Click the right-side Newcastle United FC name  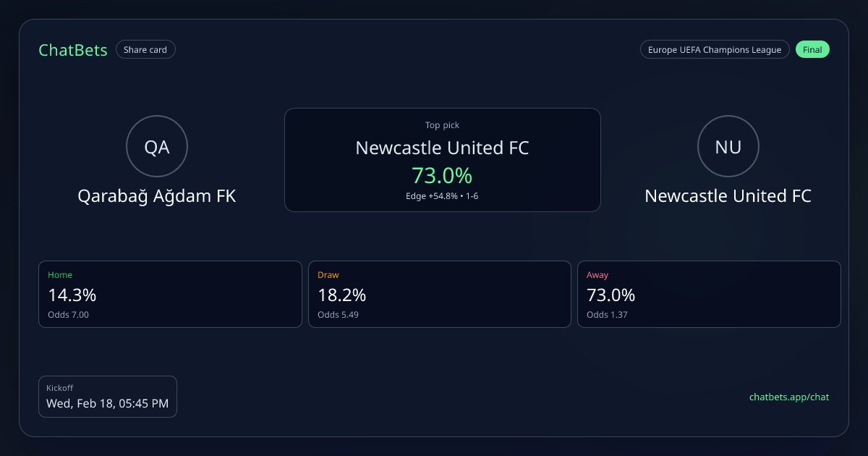(728, 196)
